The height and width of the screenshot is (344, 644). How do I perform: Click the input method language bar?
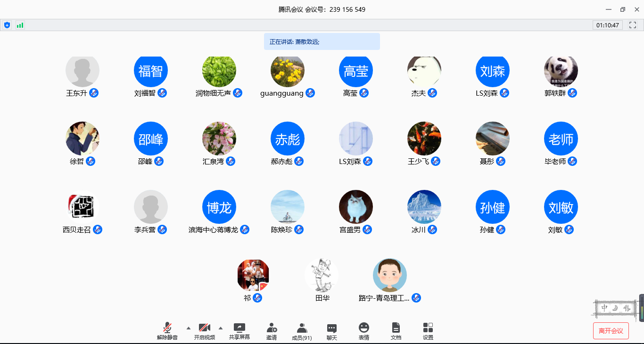click(x=616, y=309)
